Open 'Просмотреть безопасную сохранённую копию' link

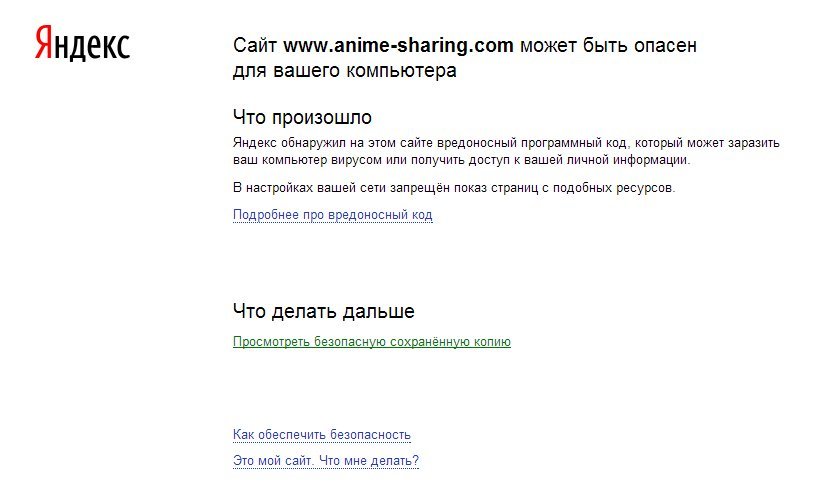tap(371, 342)
